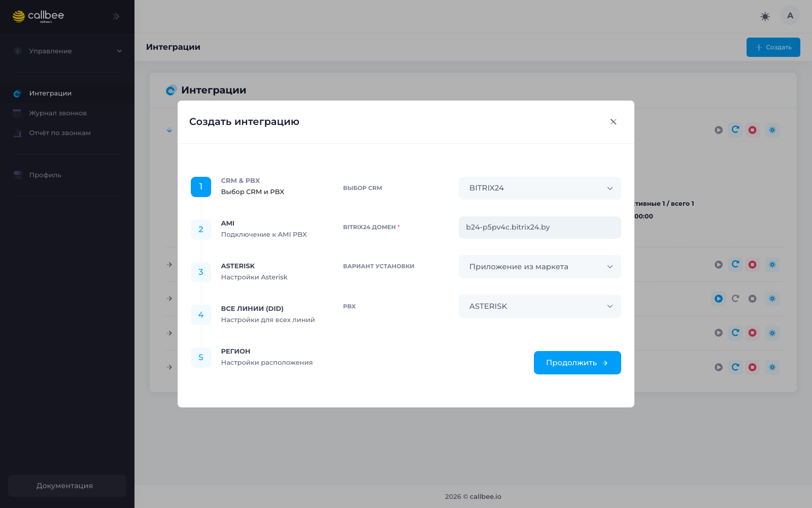Image resolution: width=812 pixels, height=508 pixels.
Task: Click play icon of the last integration row
Action: coord(719,367)
